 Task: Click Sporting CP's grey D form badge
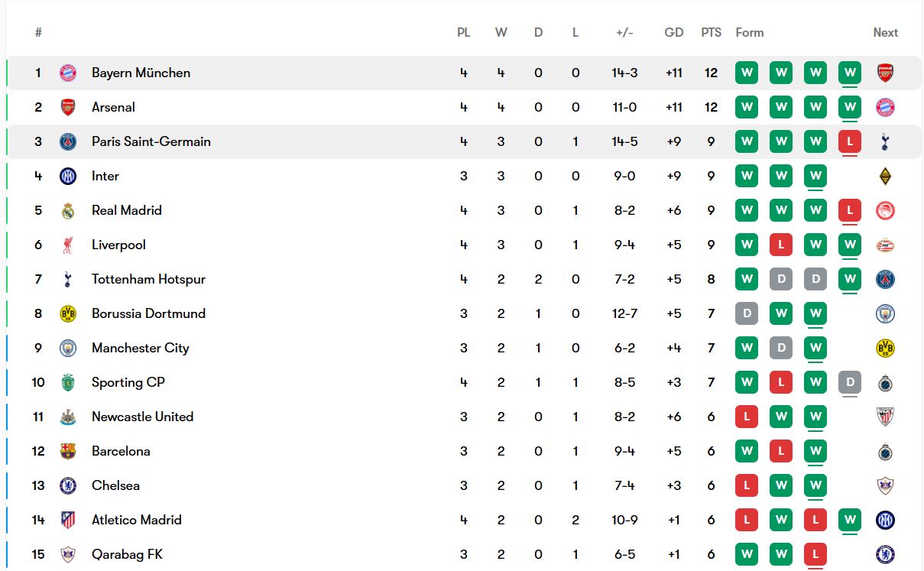[849, 383]
